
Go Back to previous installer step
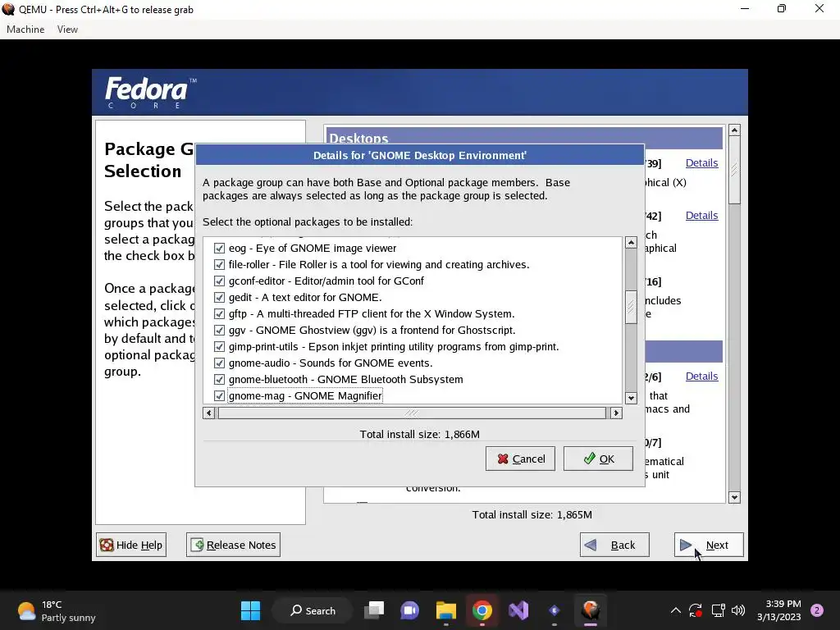tap(614, 545)
